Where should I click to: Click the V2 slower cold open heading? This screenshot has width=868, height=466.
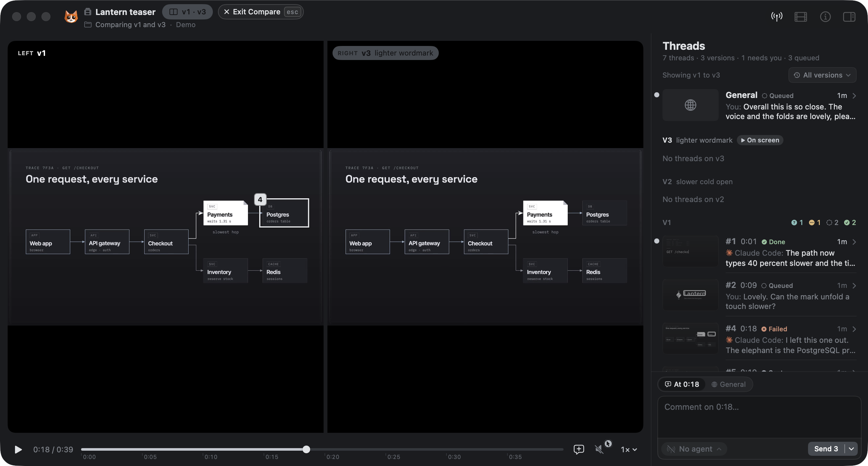pos(697,182)
